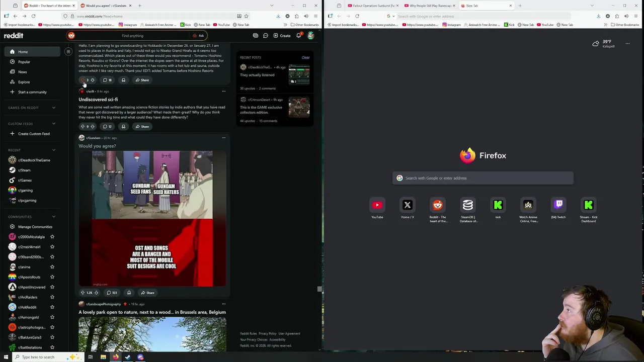Switch to Why People Still Play Runescape tab
The image size is (644, 362).
pos(430,6)
